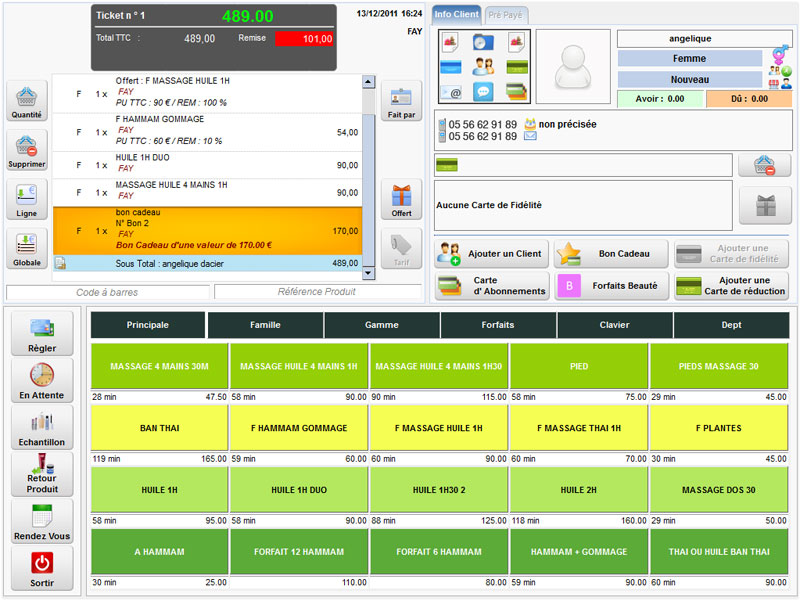Click the Référence Produit field
Viewport: 800px width, 601px height.
tap(317, 291)
